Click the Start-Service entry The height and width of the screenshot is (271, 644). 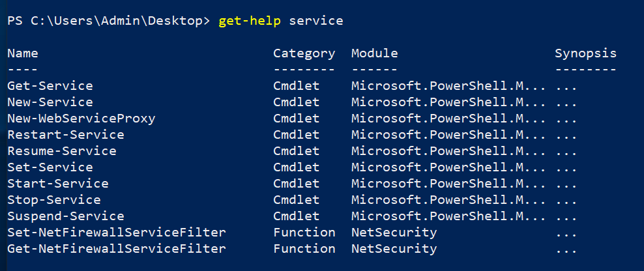pyautogui.click(x=58, y=184)
